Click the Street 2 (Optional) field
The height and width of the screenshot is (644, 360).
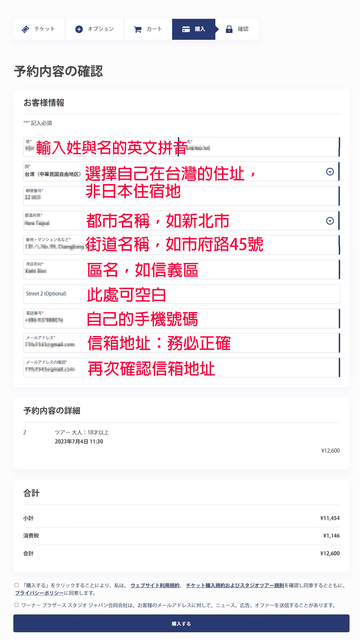(x=181, y=294)
